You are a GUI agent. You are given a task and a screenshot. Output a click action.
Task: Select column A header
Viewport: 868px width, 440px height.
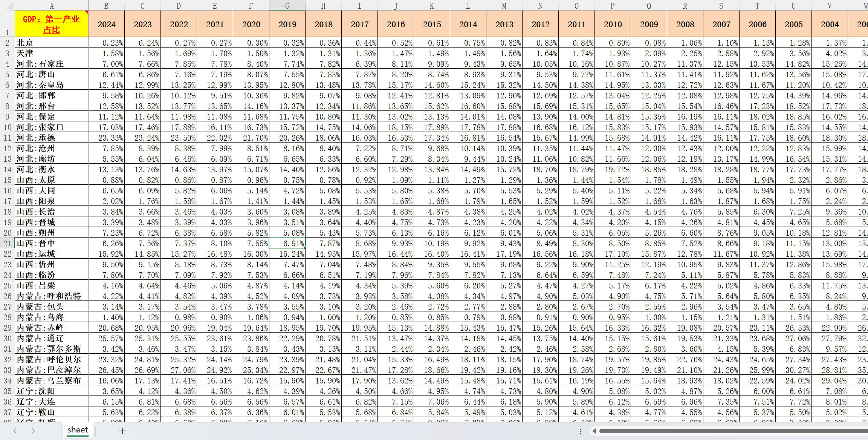coord(51,5)
